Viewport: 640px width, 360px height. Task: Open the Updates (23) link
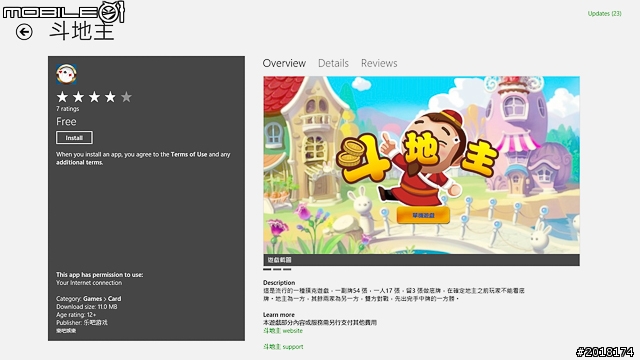click(604, 13)
